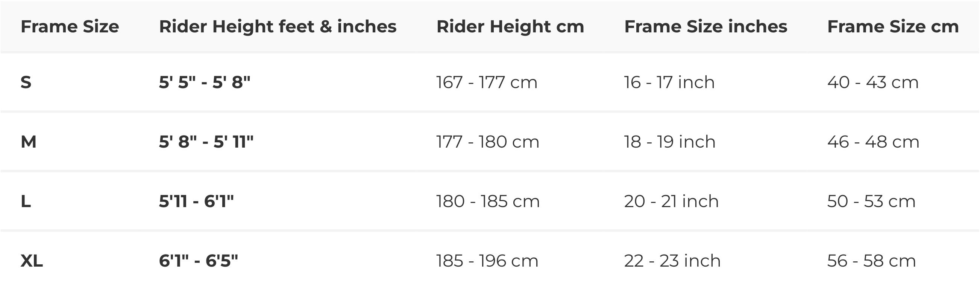Click the "Frame Size" column header

[x=70, y=27]
